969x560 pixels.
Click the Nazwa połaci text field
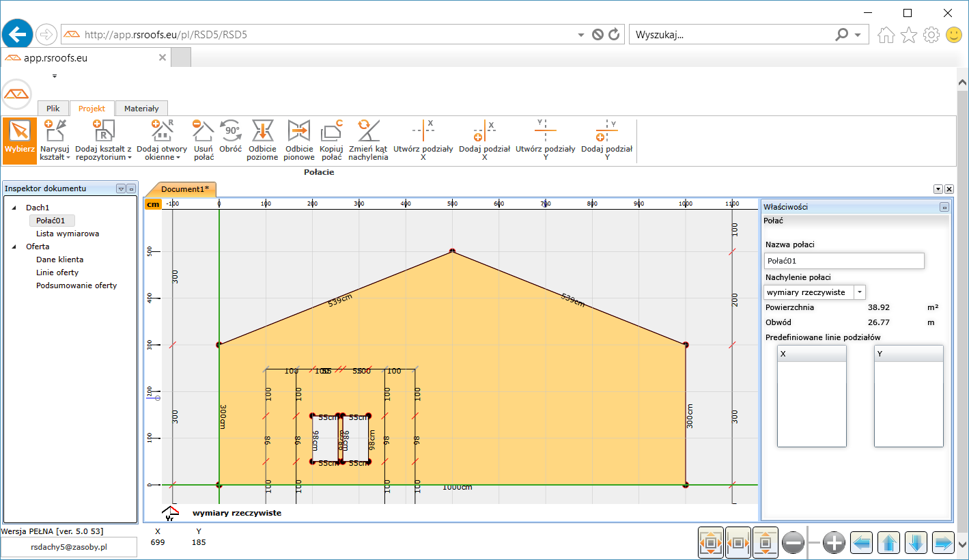(844, 261)
